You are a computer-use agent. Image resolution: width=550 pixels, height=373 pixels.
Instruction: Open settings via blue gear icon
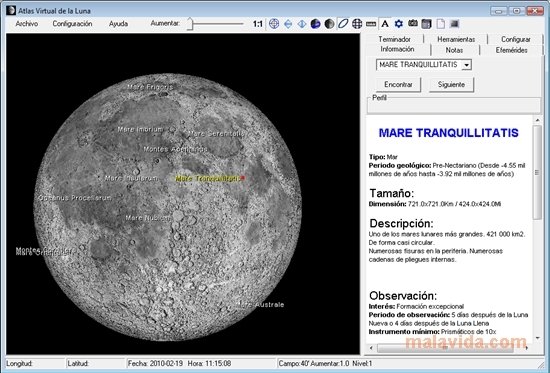[x=398, y=24]
